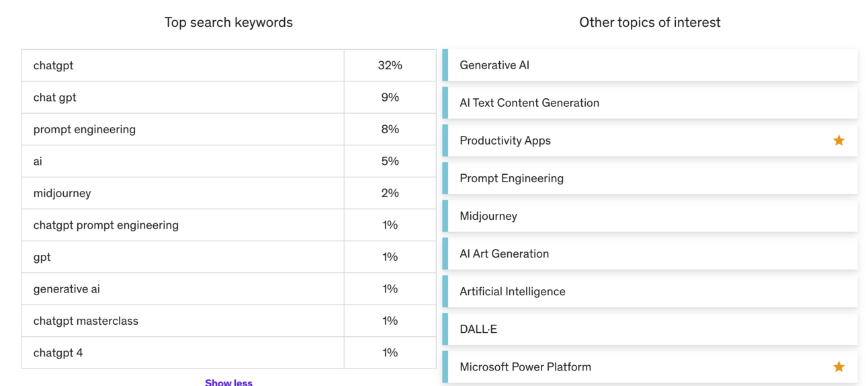This screenshot has height=386, width=868.
Task: Click the star icon beside Productivity Apps
Action: (838, 141)
